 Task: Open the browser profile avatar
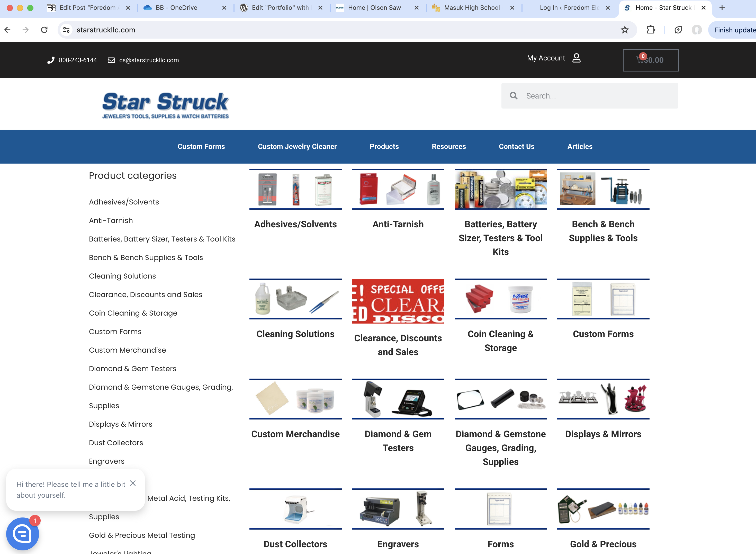coord(697,30)
